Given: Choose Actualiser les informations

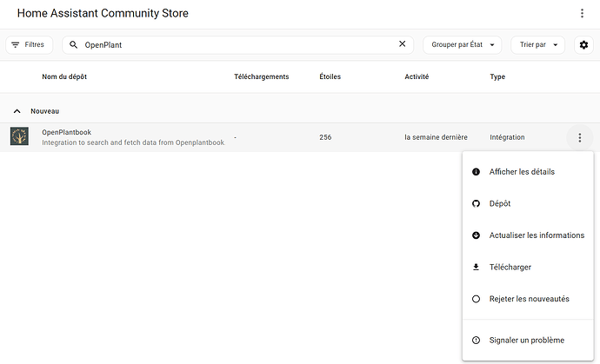Looking at the screenshot, I should [537, 235].
